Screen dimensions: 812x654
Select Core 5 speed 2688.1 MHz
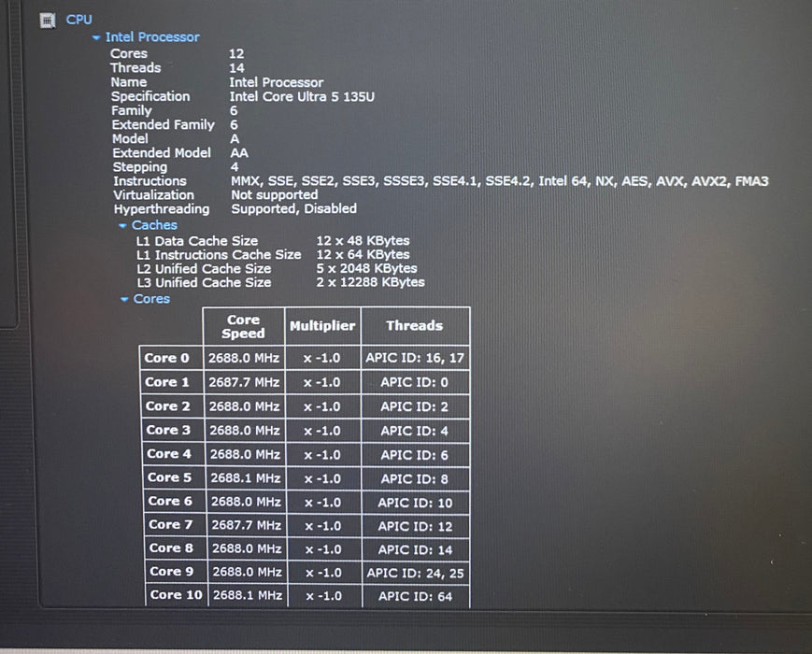(246, 478)
